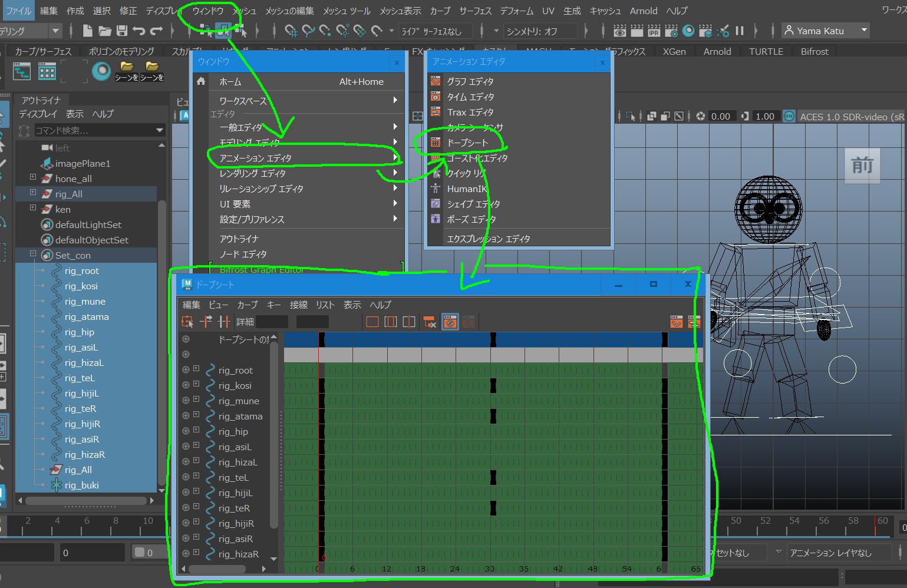907x588 pixels.
Task: Click the Dope Sheet frame all icon
Action: pyautogui.click(x=372, y=322)
